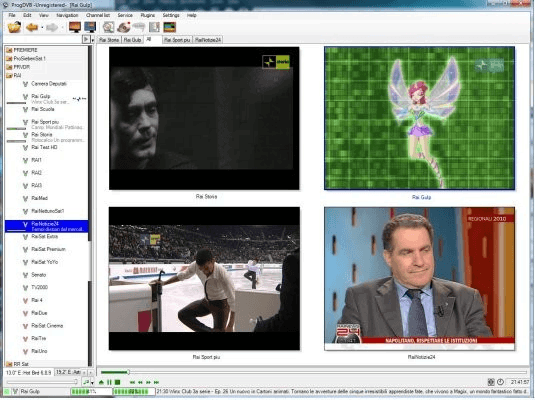Viewport: 535px width, 400px height.
Task: Click the blue TV monitor icon
Action: tap(90, 27)
